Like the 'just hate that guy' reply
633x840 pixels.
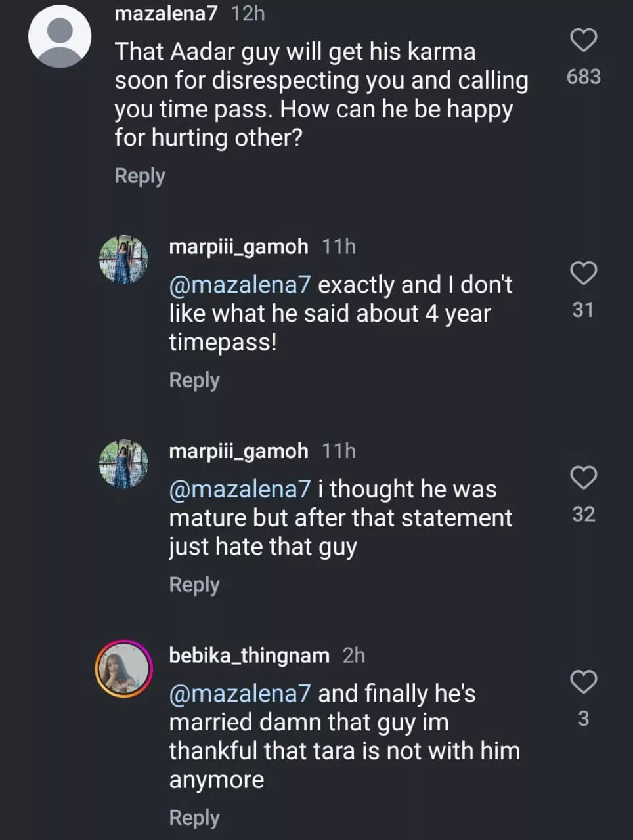click(583, 478)
